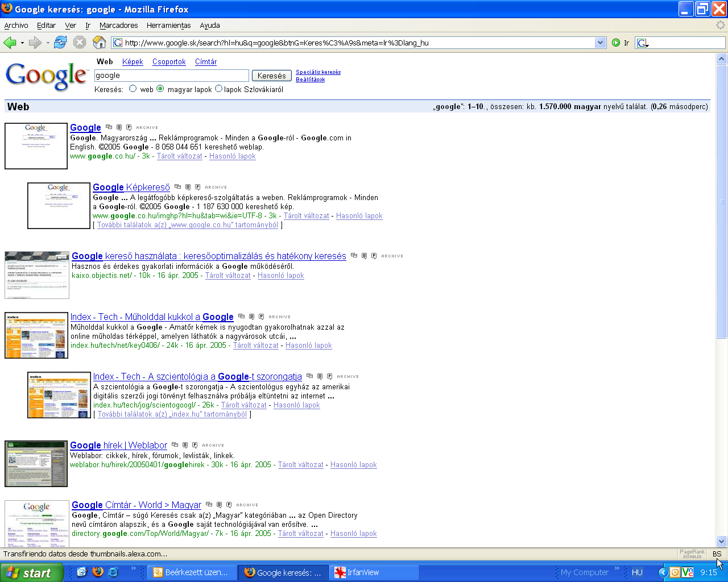
Task: Open the URL bar history dropdown
Action: [x=601, y=43]
